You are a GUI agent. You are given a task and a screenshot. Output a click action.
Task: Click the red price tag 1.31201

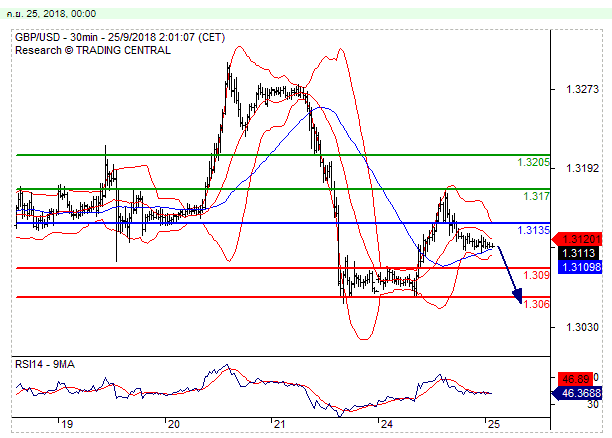(577, 239)
